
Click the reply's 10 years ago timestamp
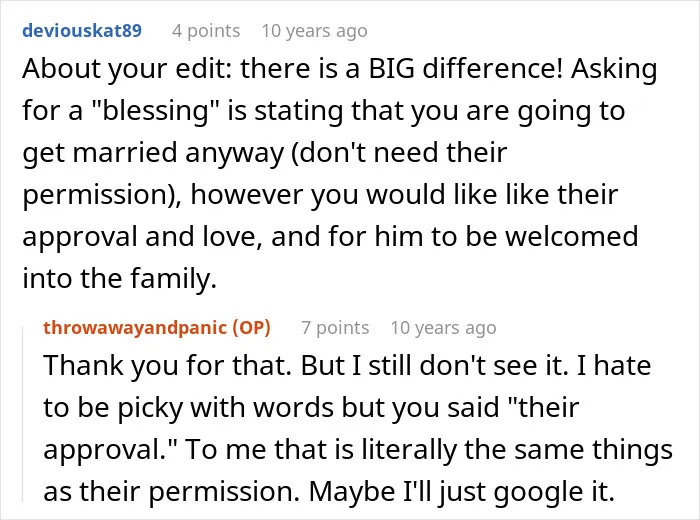pyautogui.click(x=443, y=328)
